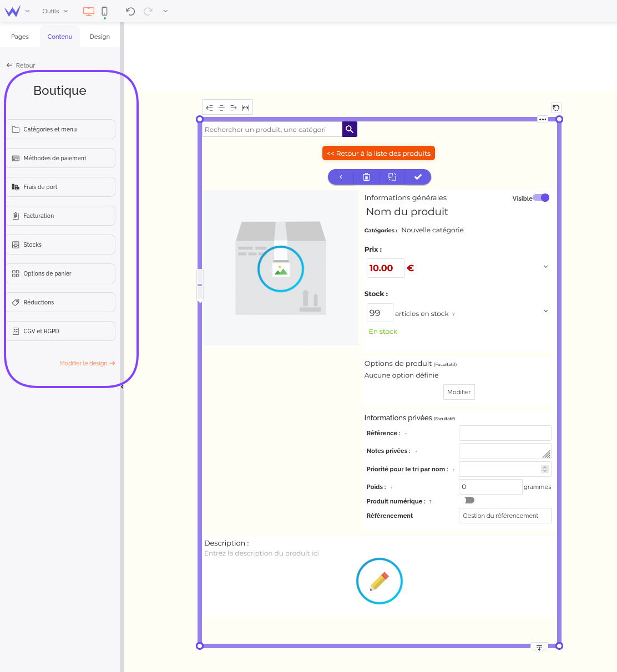Switch to the Contenu tab
Image resolution: width=617 pixels, height=672 pixels.
click(x=60, y=37)
